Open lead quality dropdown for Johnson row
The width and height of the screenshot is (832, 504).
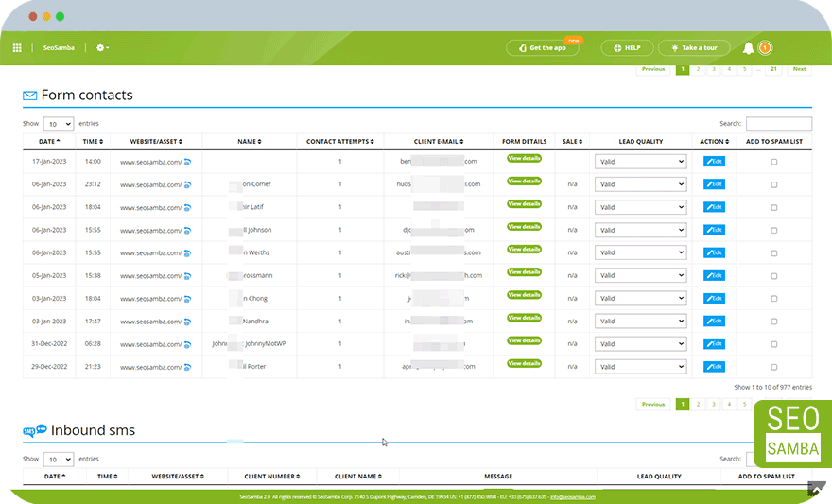(x=640, y=230)
